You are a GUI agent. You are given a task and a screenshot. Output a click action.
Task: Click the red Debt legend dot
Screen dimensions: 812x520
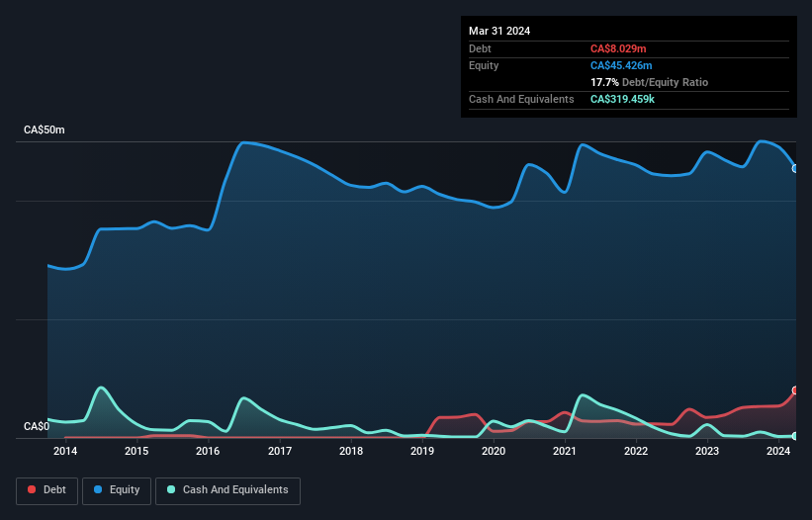(x=32, y=489)
